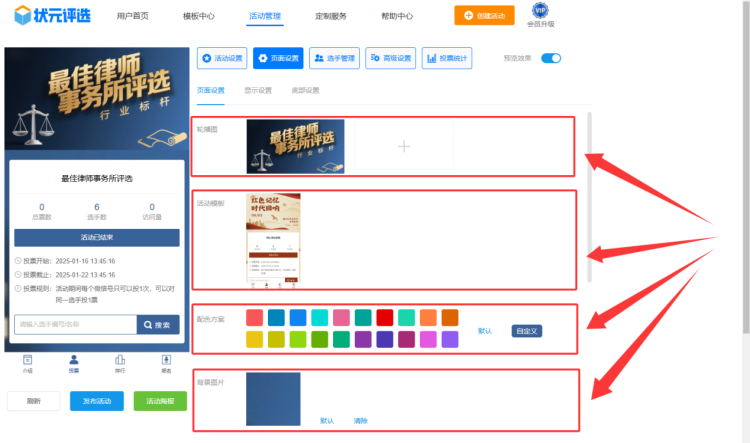Open 高级设置 from the toolbar

(390, 58)
